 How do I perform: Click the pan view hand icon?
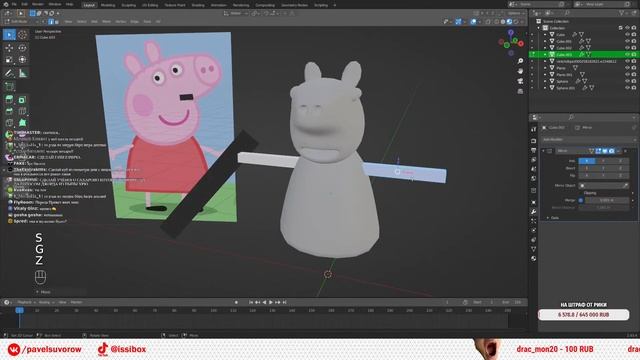(x=520, y=71)
